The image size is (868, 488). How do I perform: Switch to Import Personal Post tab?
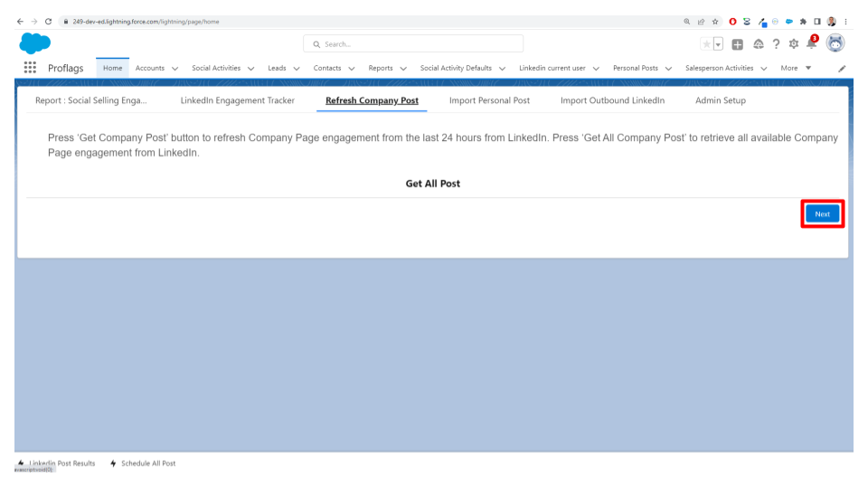[489, 100]
